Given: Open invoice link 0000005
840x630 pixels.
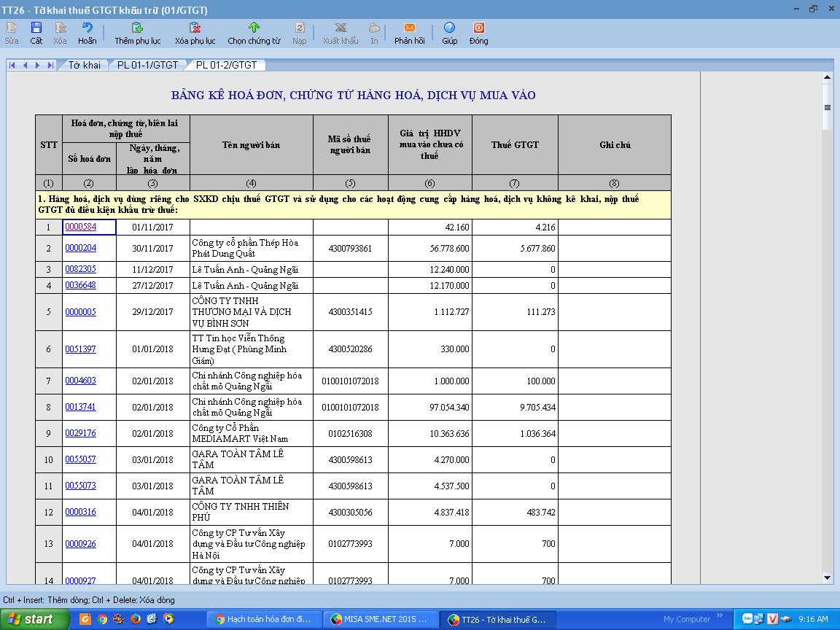Looking at the screenshot, I should point(80,312).
